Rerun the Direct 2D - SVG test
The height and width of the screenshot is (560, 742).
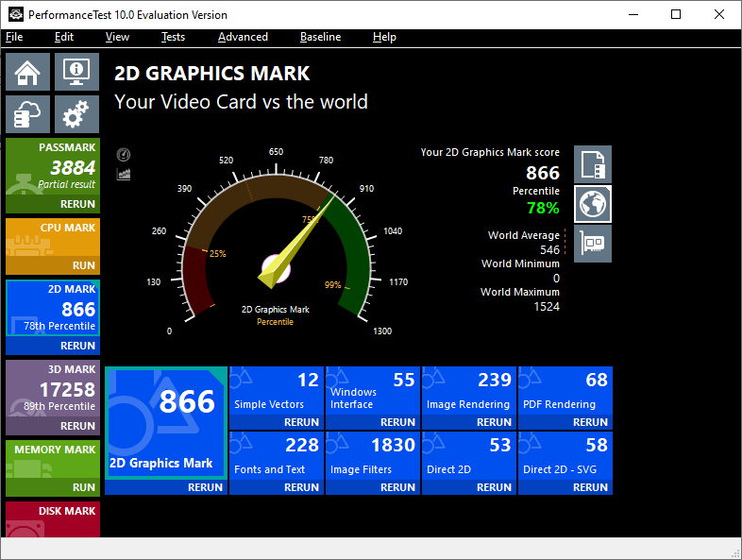click(565, 487)
